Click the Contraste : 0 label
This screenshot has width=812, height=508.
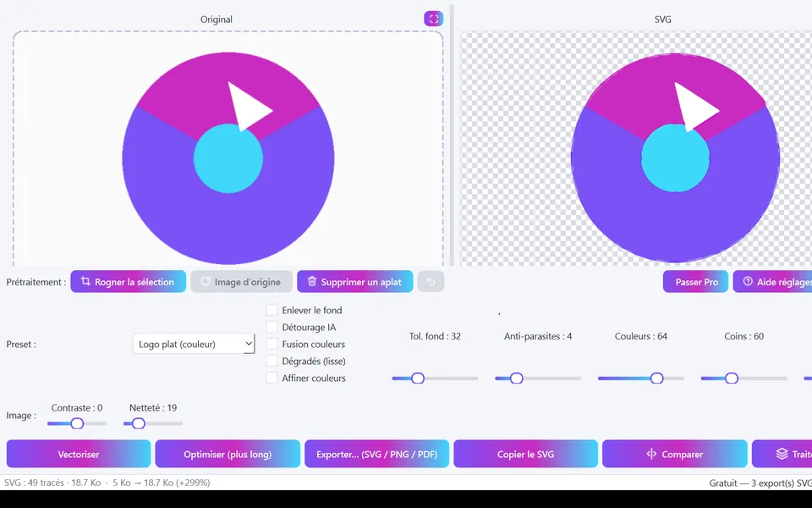pyautogui.click(x=77, y=408)
